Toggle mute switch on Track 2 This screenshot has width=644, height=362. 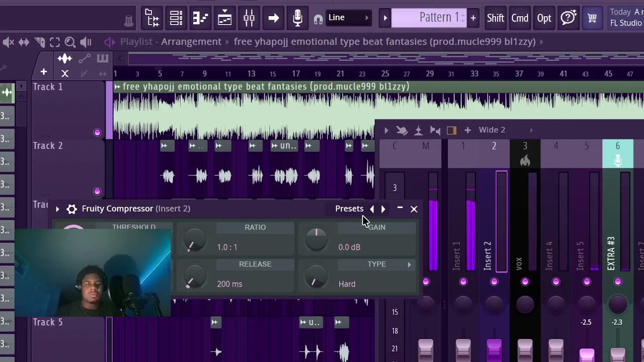97,191
